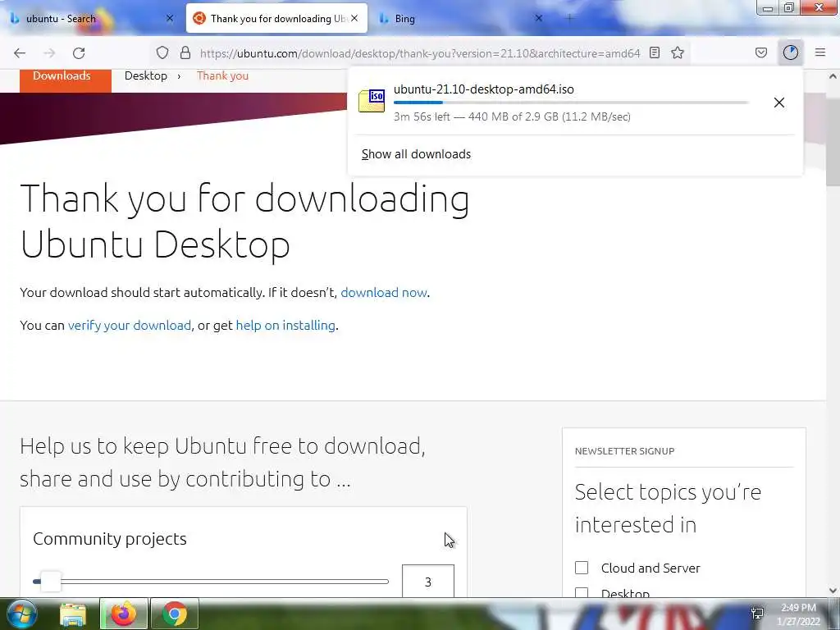The width and height of the screenshot is (840, 630).
Task: Open the help on installing link
Action: pyautogui.click(x=285, y=325)
